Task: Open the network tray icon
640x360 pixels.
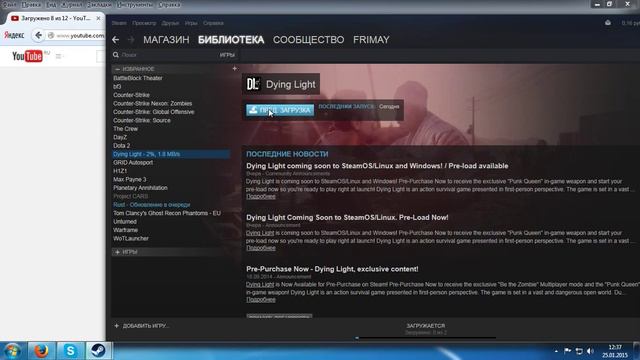Action: tap(579, 351)
